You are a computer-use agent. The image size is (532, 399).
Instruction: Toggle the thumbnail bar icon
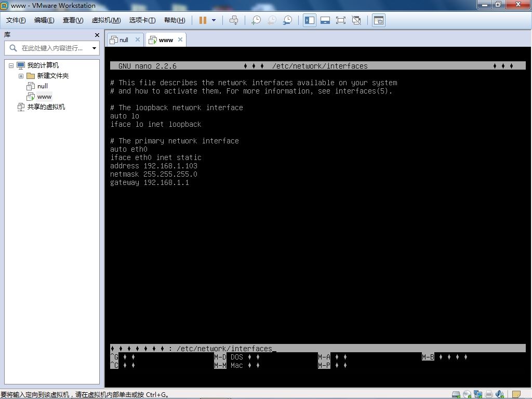click(x=325, y=20)
